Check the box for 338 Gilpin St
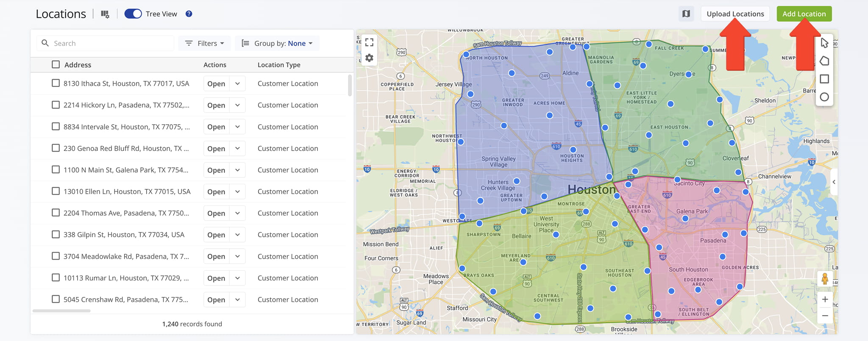This screenshot has height=341, width=868. pos(56,234)
